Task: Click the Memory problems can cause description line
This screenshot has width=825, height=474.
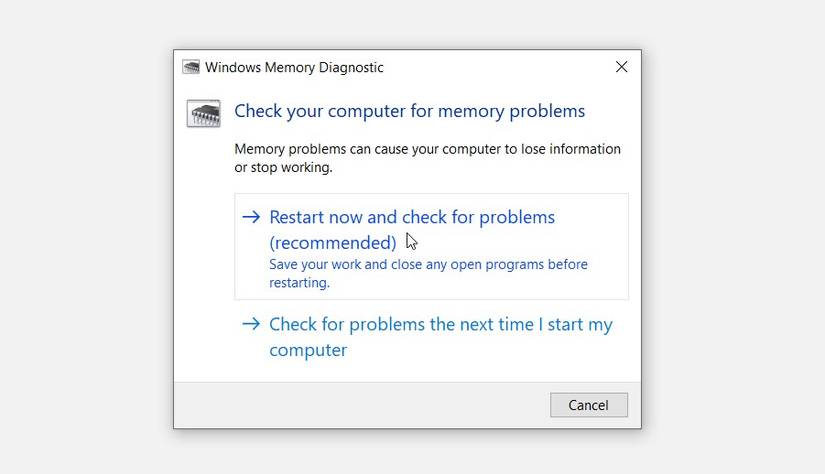Action: point(427,149)
